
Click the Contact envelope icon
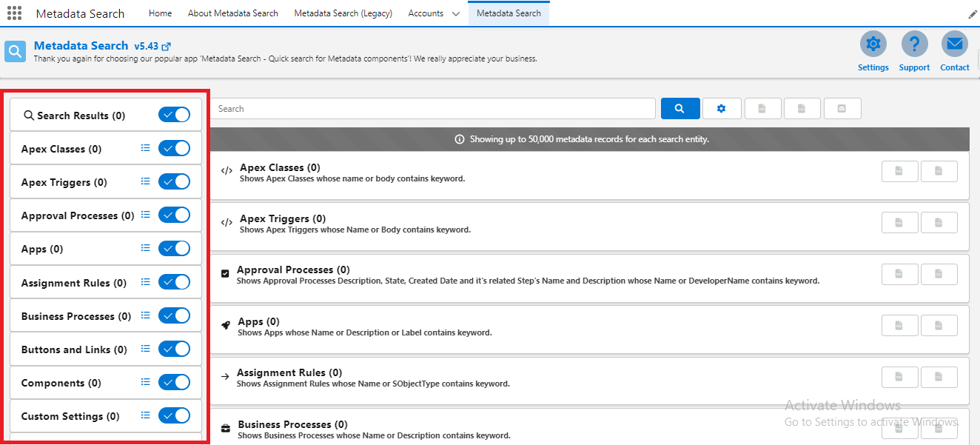pos(954,44)
